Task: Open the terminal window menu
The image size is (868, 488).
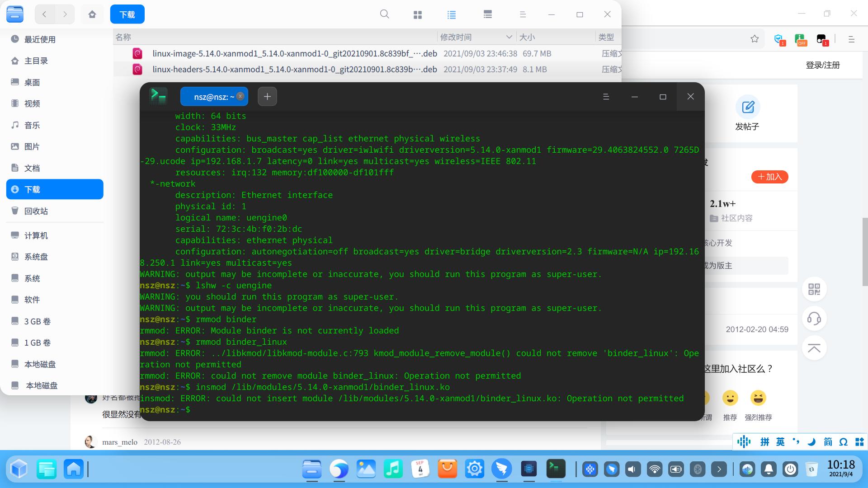Action: 606,97
